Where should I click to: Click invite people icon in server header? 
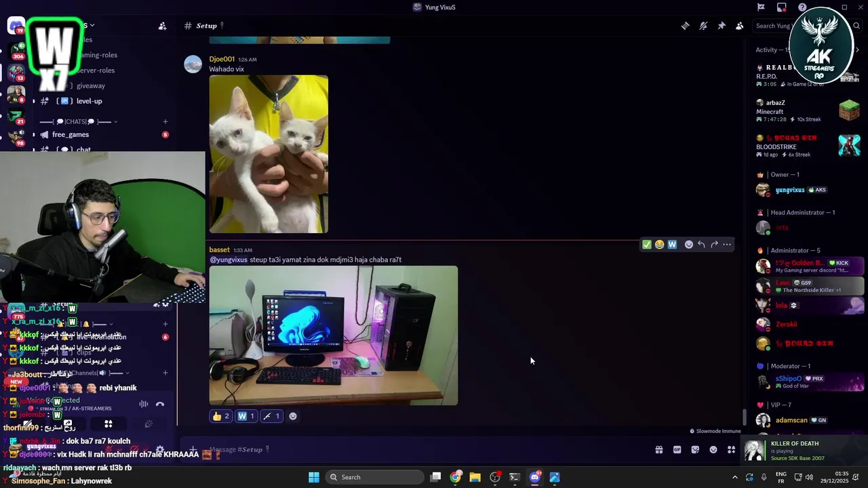point(162,26)
